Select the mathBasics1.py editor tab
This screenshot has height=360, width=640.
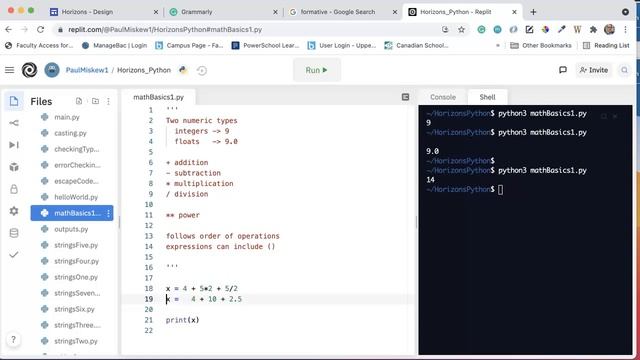[x=158, y=97]
